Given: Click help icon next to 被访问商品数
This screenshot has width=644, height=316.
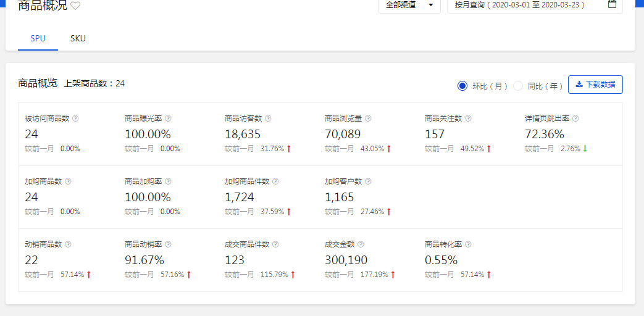Looking at the screenshot, I should 75,118.
